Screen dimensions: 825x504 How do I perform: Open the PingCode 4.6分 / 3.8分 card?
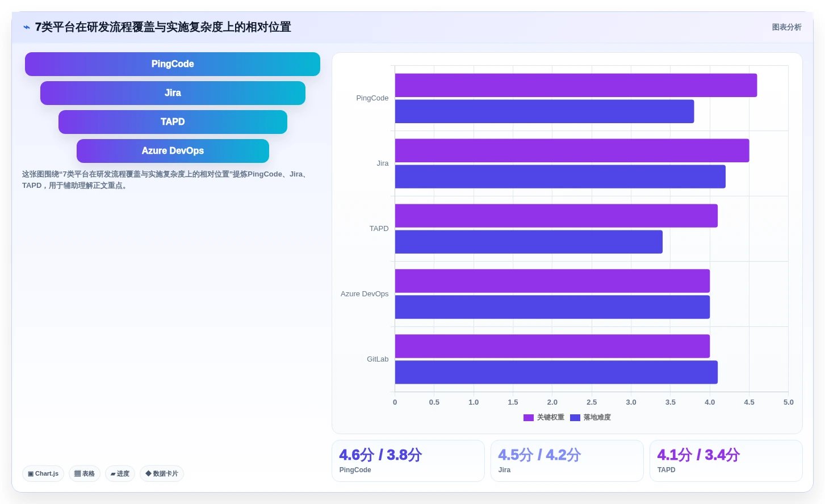pyautogui.click(x=408, y=461)
